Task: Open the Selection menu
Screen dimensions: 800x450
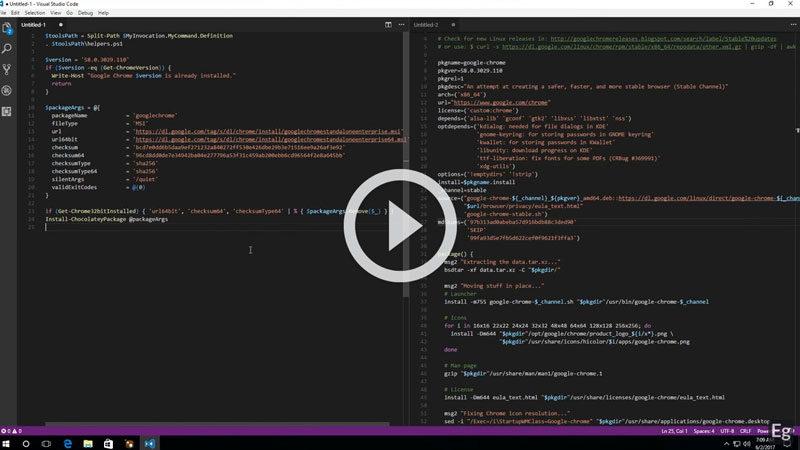Action: pyautogui.click(x=35, y=13)
